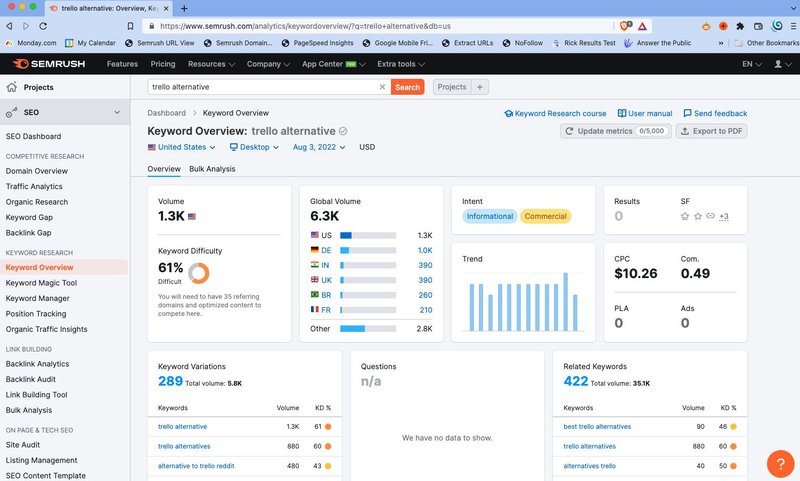Viewport: 800px width, 481px height.
Task: Click the orange Search button
Action: coord(408,87)
